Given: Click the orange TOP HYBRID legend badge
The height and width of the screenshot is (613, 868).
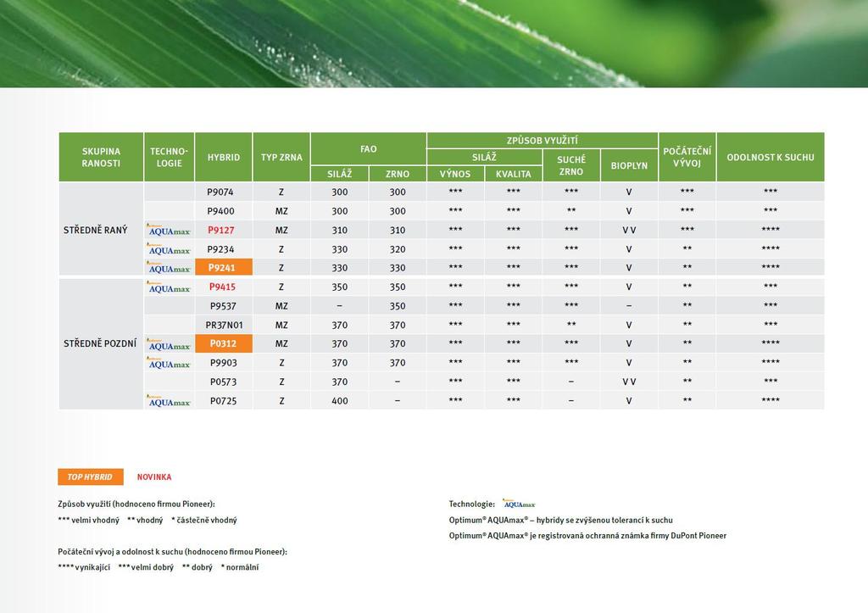Looking at the screenshot, I should click(x=90, y=476).
